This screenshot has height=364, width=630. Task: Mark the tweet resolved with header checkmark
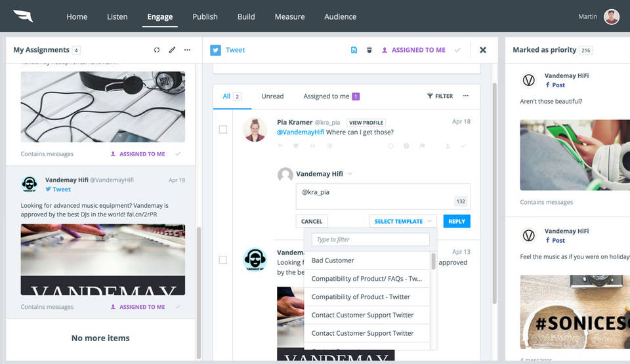click(457, 50)
